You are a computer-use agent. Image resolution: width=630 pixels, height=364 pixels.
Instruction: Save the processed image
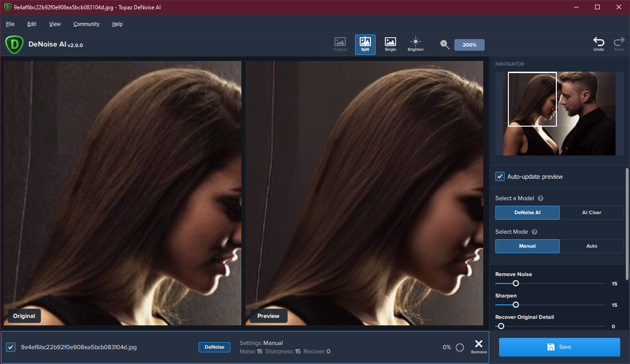tap(560, 347)
